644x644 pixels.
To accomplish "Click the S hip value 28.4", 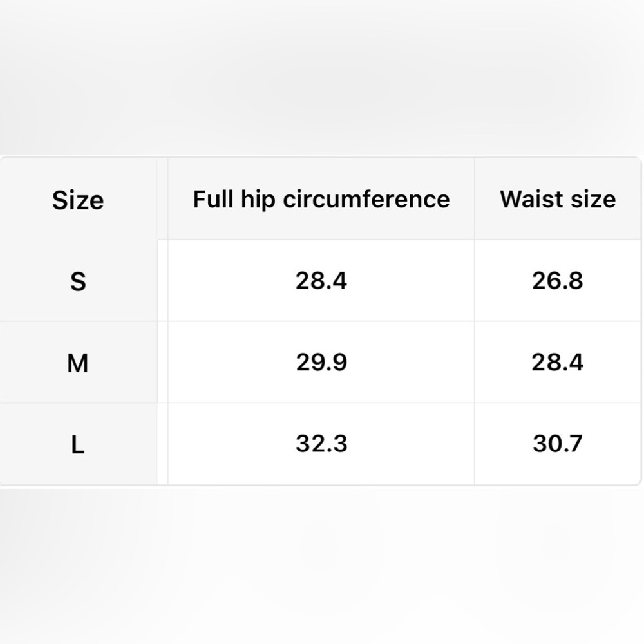I will click(321, 281).
